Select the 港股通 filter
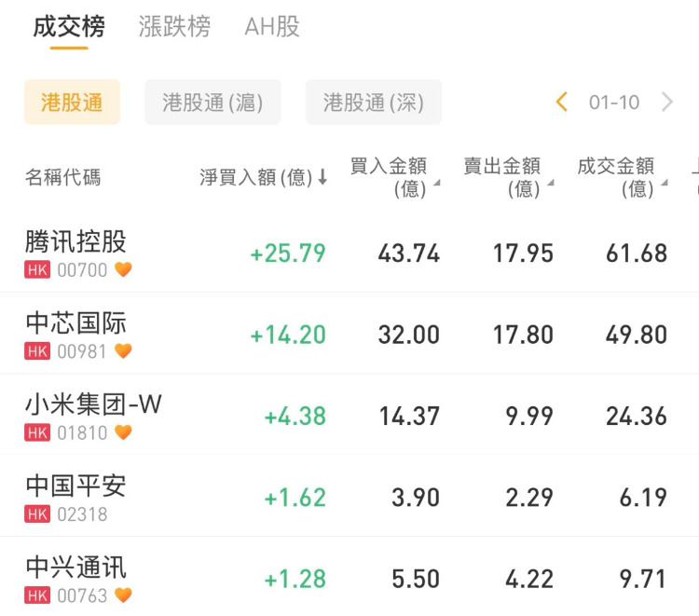This screenshot has width=699, height=616. click(x=72, y=103)
